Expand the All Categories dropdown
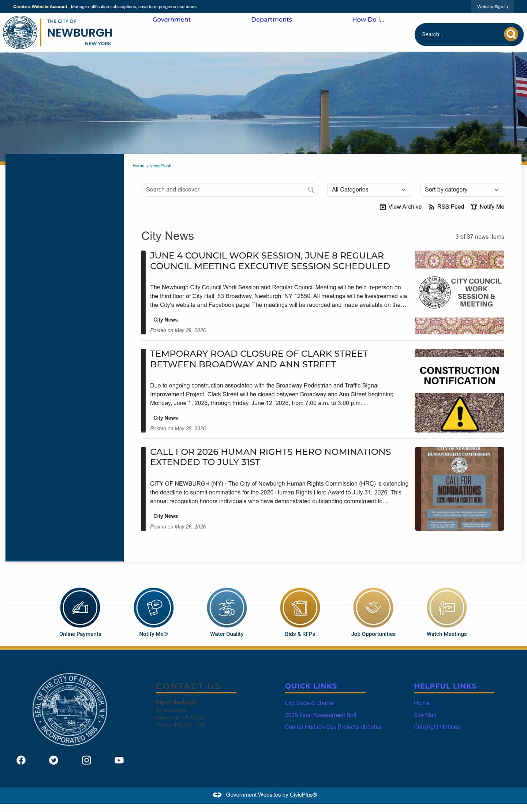This screenshot has height=812, width=527. (x=369, y=190)
